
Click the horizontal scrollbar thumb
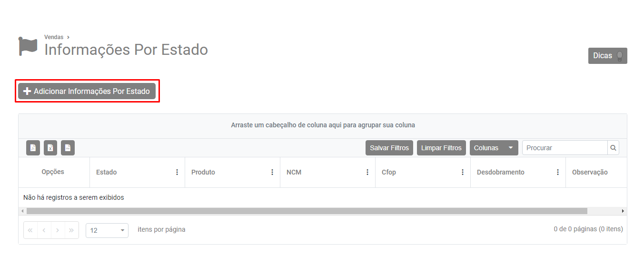[x=307, y=211]
